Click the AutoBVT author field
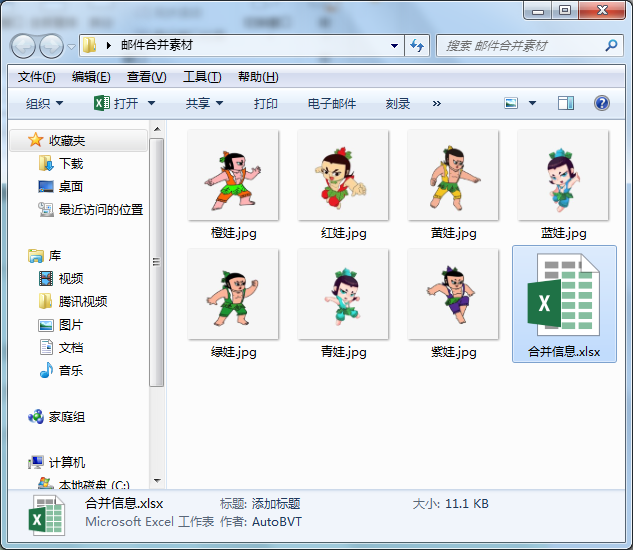 (277, 522)
